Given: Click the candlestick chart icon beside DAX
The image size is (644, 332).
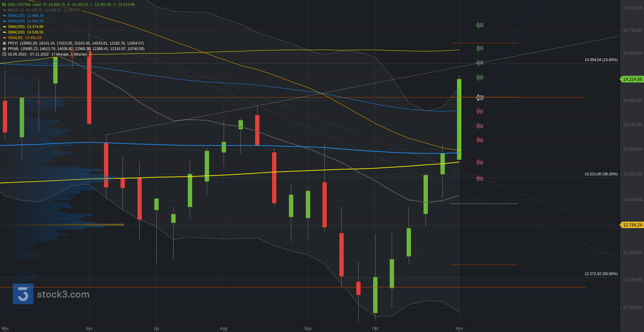Looking at the screenshot, I should tap(4, 4).
